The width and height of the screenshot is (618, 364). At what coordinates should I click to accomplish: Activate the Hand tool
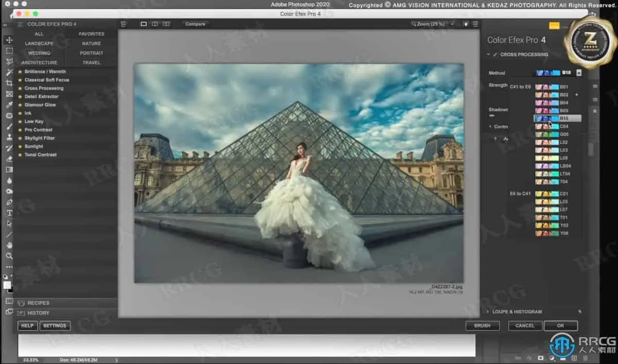(x=9, y=245)
